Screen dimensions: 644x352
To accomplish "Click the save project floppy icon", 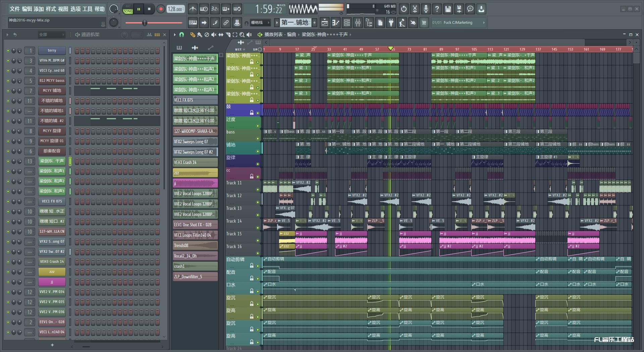I will coord(448,9).
